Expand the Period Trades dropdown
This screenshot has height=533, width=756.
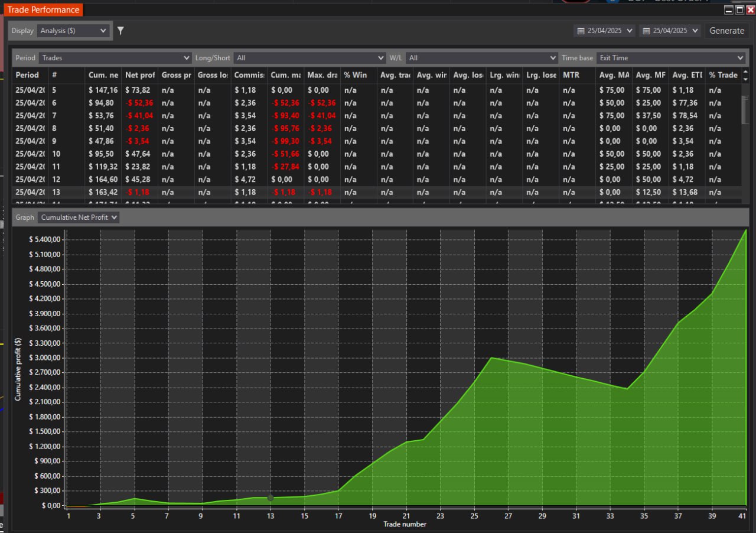pyautogui.click(x=115, y=58)
